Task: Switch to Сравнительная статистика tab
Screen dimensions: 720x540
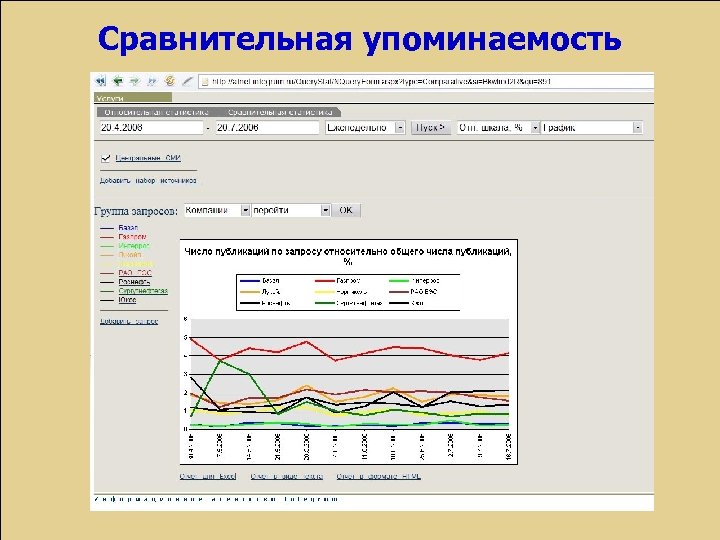Action: coord(280,112)
